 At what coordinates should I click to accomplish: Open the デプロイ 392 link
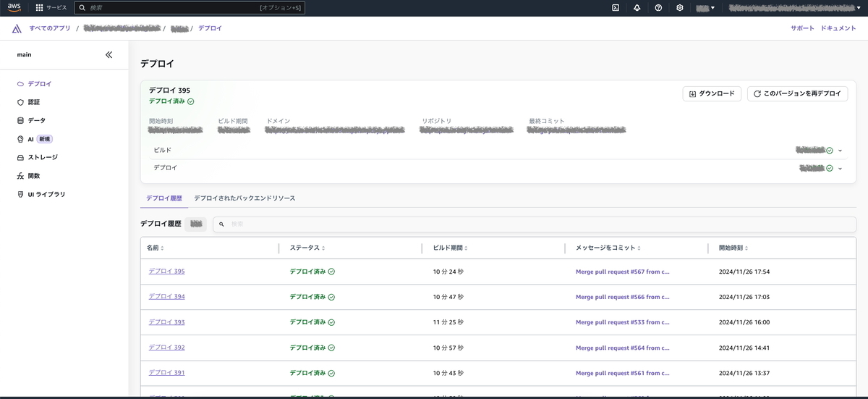click(166, 348)
